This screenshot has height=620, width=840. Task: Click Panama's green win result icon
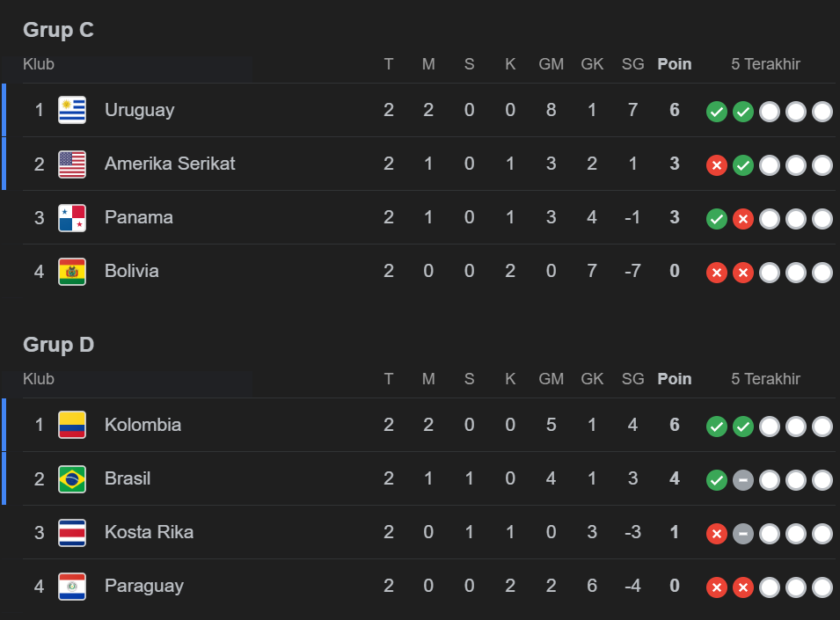coord(717,219)
